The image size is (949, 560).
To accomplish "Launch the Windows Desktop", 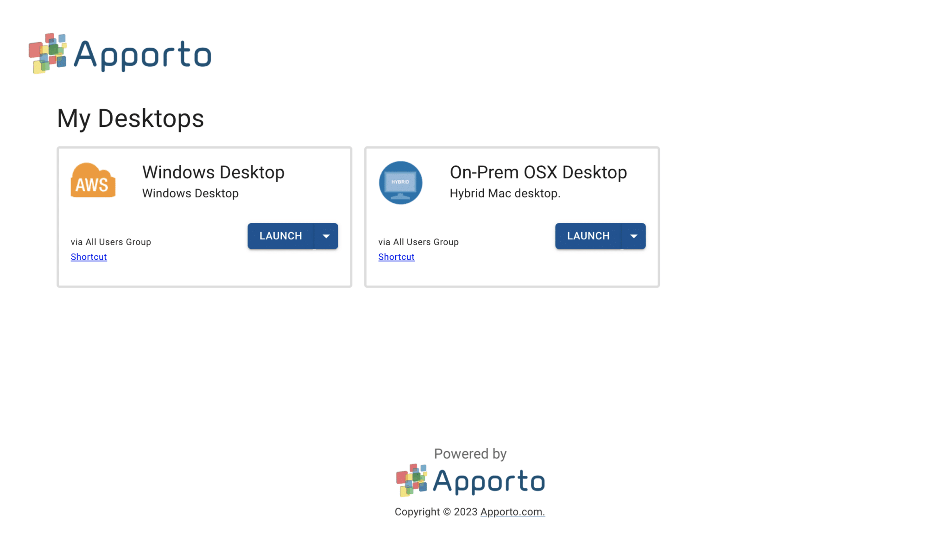I will click(x=280, y=236).
